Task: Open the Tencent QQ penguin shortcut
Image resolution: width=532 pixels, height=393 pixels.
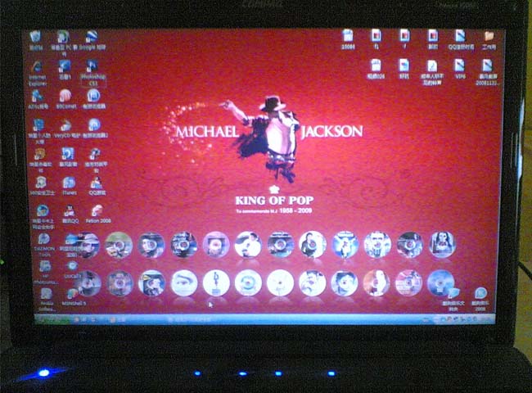Action: tap(69, 211)
